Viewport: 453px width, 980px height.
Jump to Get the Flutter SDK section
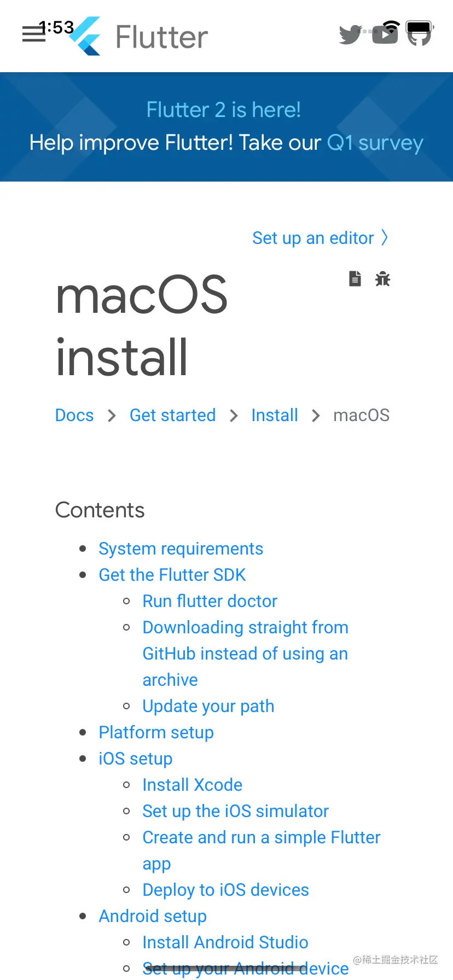[x=172, y=575]
